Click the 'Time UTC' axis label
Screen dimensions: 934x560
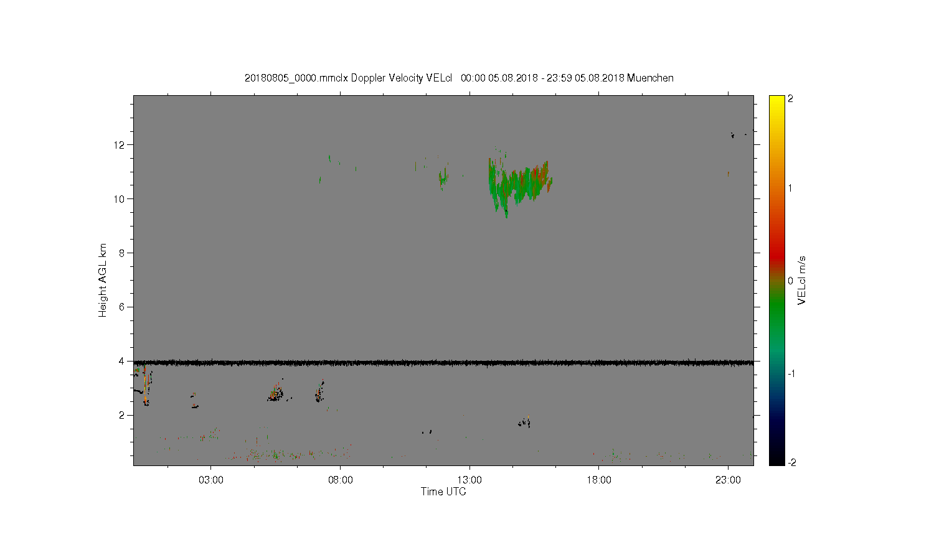443,492
